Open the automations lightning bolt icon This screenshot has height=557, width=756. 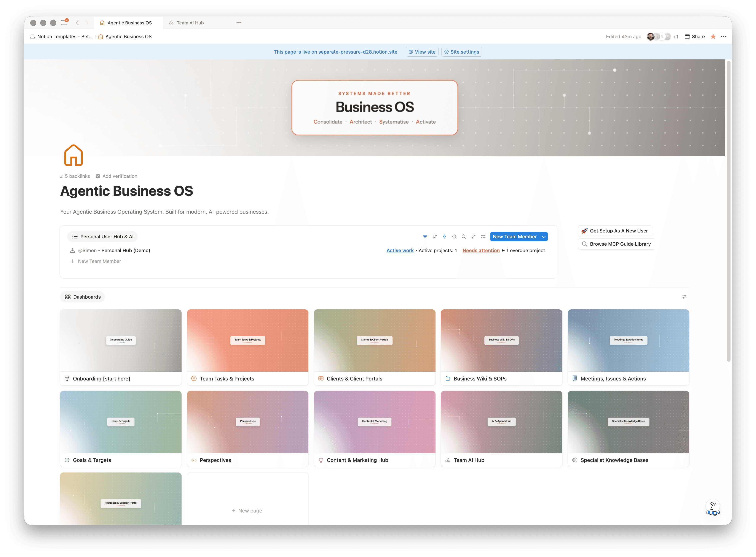(x=444, y=237)
